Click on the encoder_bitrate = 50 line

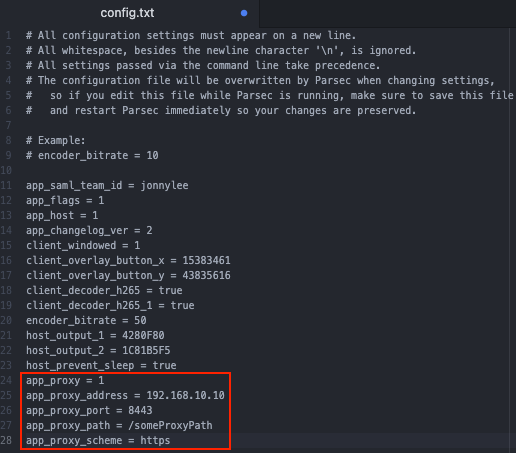coord(86,320)
